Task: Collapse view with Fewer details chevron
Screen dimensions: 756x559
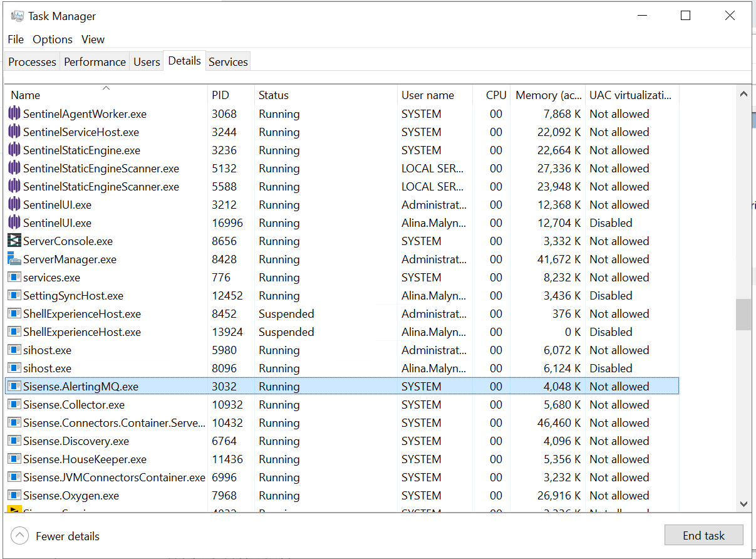Action: tap(20, 536)
